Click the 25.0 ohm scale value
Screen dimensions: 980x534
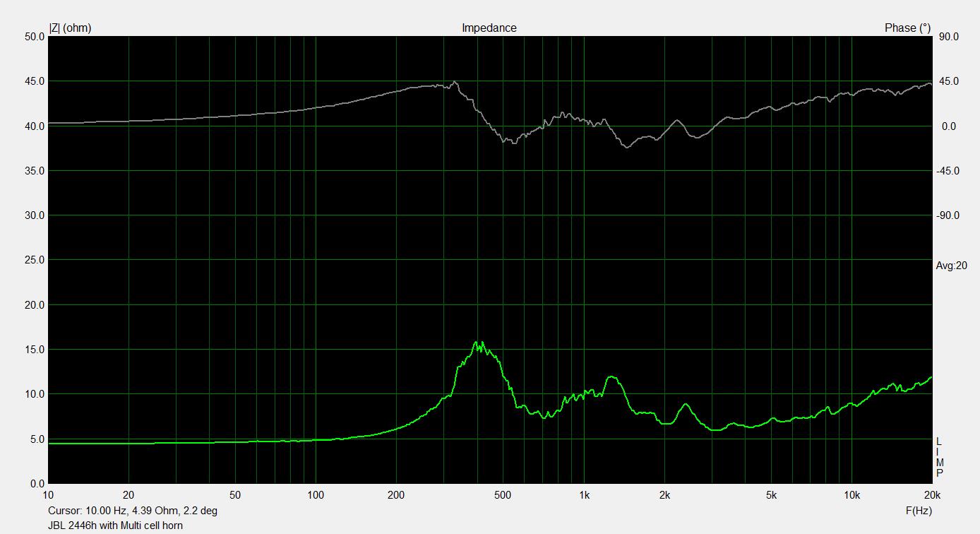(x=33, y=260)
